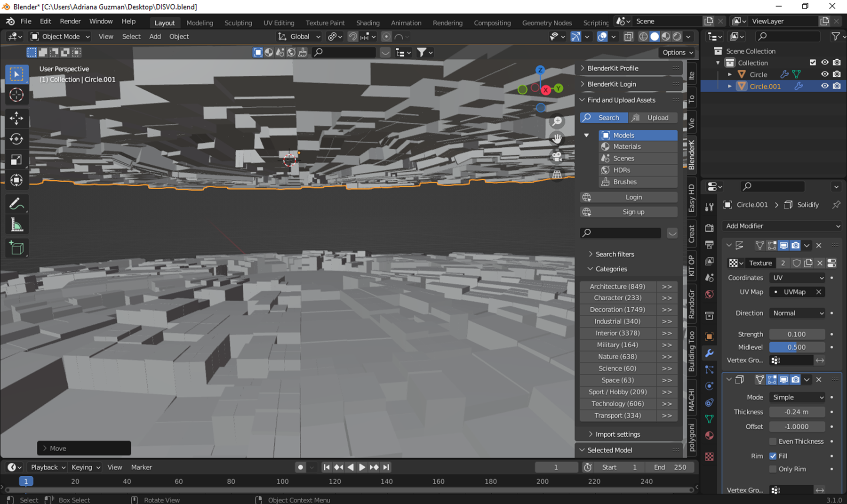Adjust Midlevel 0.500 slider
847x504 pixels.
797,347
